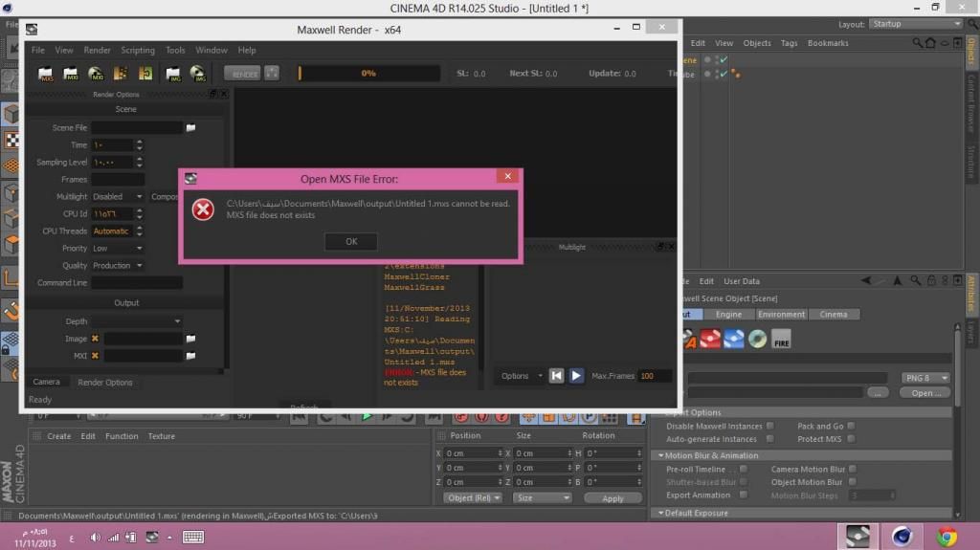Open the Layout Startup dropdown
Viewport: 980px width, 550px height.
pos(916,24)
